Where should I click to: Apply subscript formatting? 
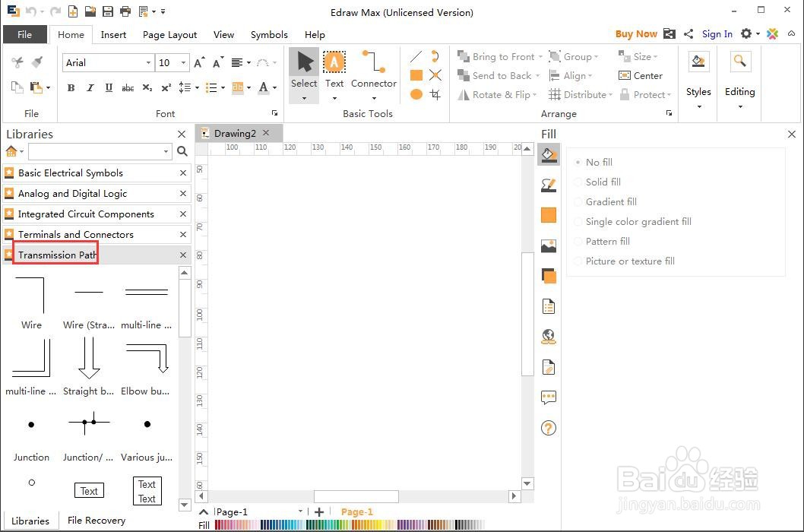click(147, 87)
